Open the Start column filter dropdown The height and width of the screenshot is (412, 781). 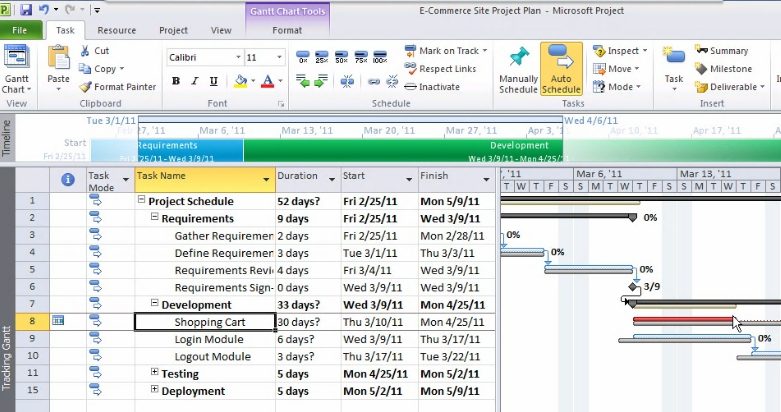point(409,179)
